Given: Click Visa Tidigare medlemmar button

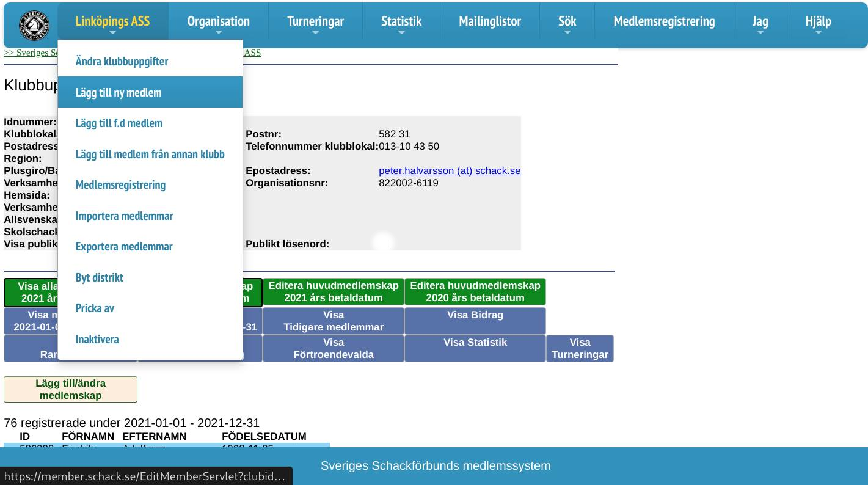Looking at the screenshot, I should 334,321.
